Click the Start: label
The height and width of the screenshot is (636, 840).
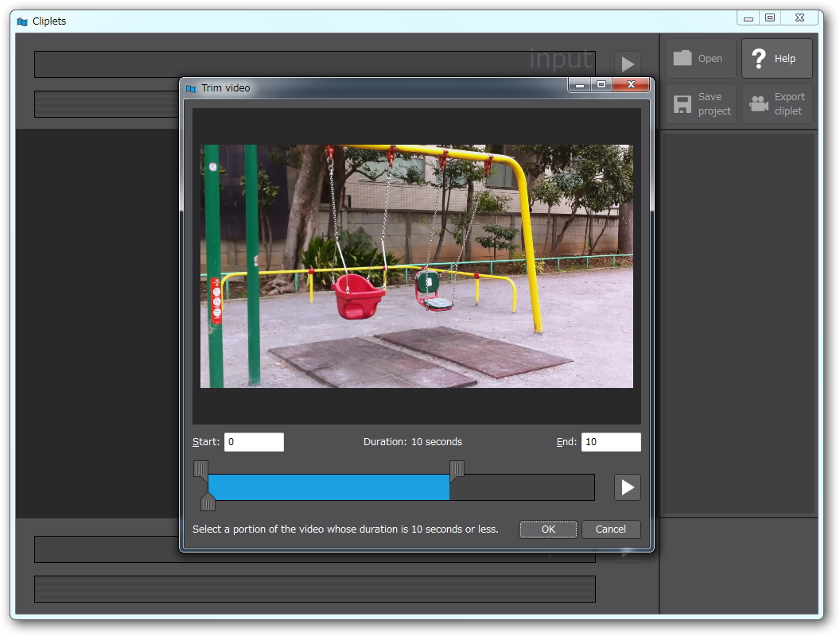206,442
